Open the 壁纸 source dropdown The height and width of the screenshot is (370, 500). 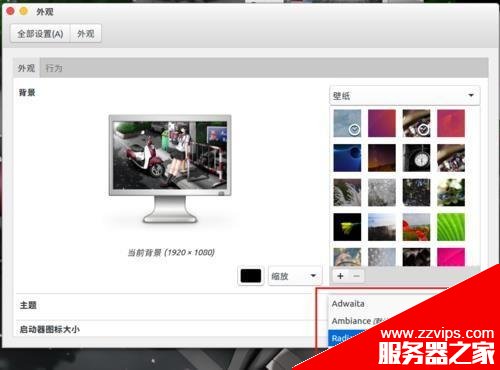click(404, 96)
